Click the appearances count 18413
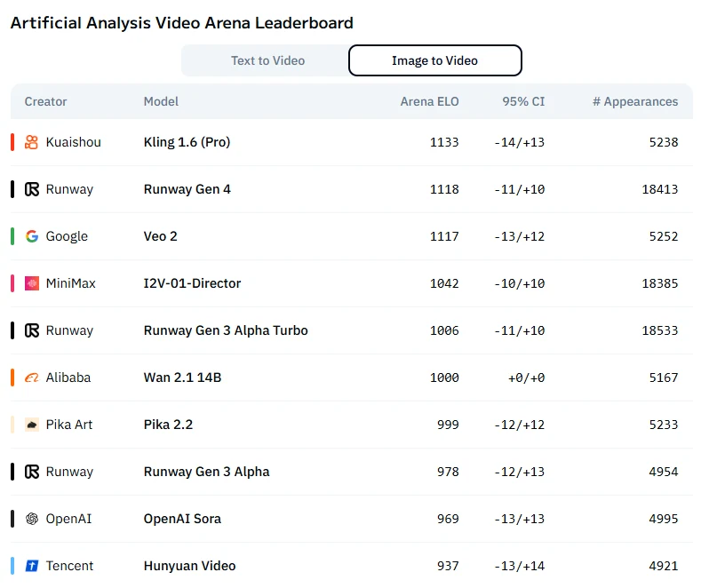This screenshot has width=709, height=588. (660, 189)
